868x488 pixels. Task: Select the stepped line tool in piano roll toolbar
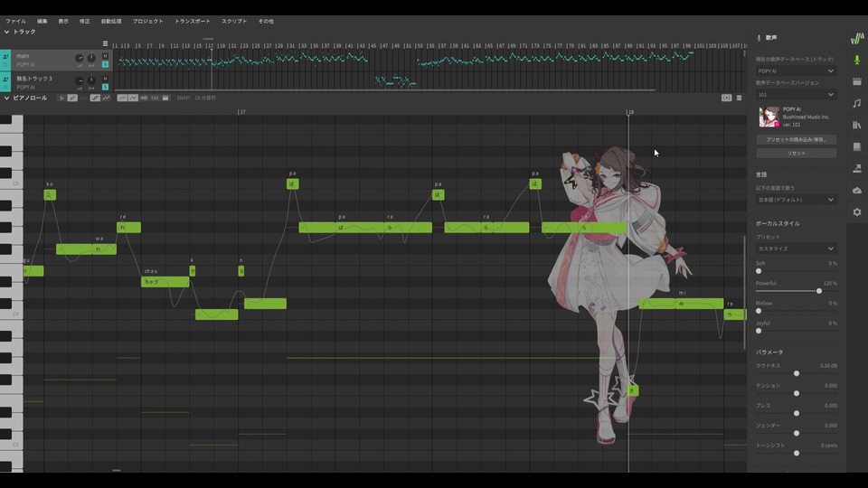tap(95, 98)
